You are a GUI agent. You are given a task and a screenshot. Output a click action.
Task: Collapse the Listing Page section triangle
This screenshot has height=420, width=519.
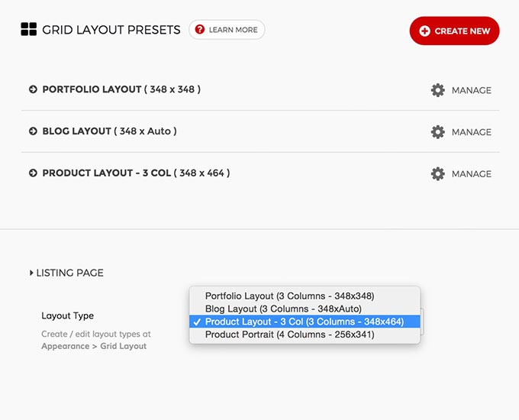tap(31, 273)
